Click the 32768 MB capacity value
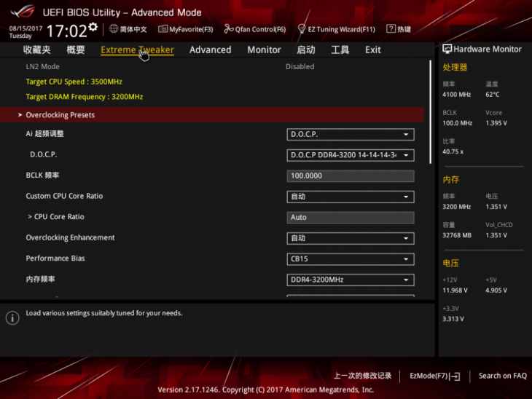This screenshot has height=399, width=532. pyautogui.click(x=457, y=235)
